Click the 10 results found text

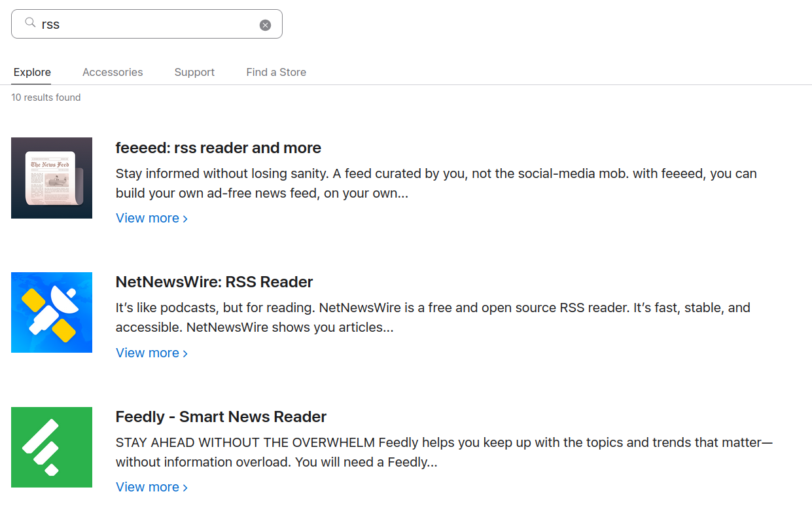pos(46,97)
